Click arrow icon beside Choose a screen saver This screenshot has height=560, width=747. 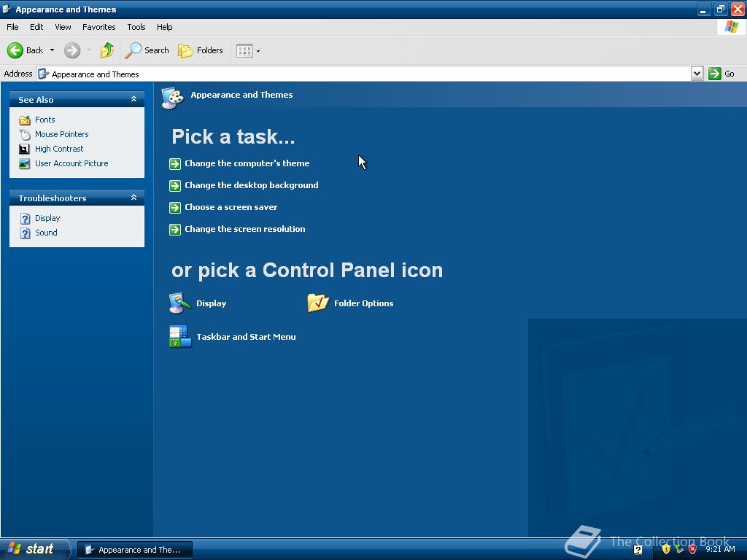tap(175, 208)
